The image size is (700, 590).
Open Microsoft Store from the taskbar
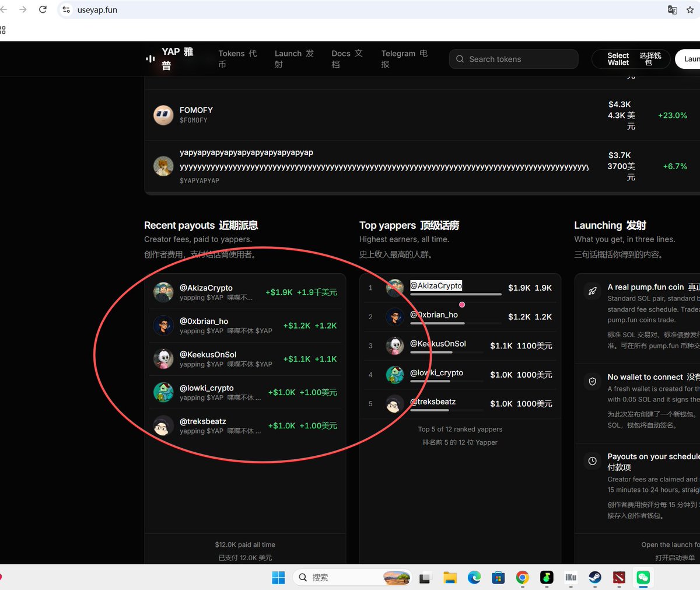point(498,577)
